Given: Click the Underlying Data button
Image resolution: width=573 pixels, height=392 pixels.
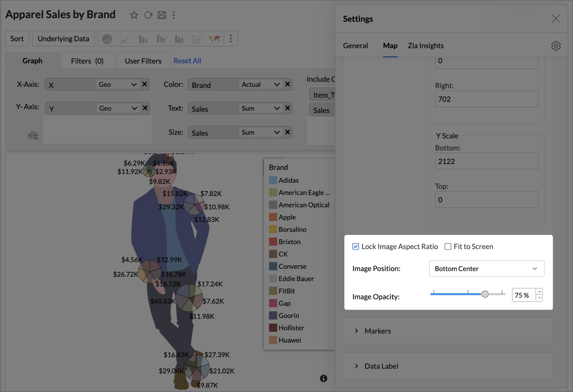Looking at the screenshot, I should [x=63, y=39].
